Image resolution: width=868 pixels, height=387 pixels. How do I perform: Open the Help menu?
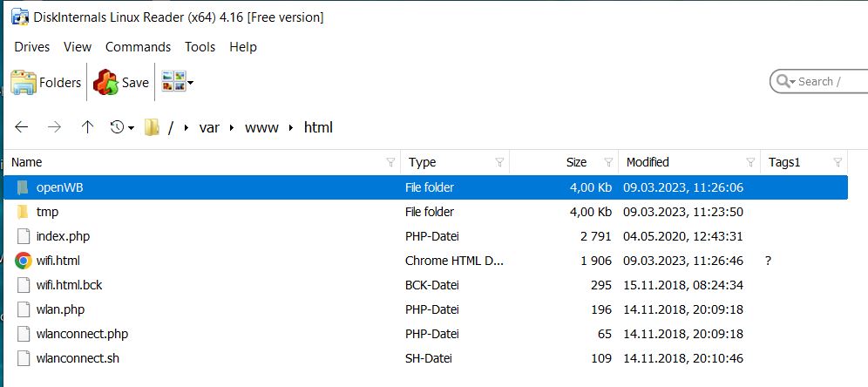tap(243, 47)
